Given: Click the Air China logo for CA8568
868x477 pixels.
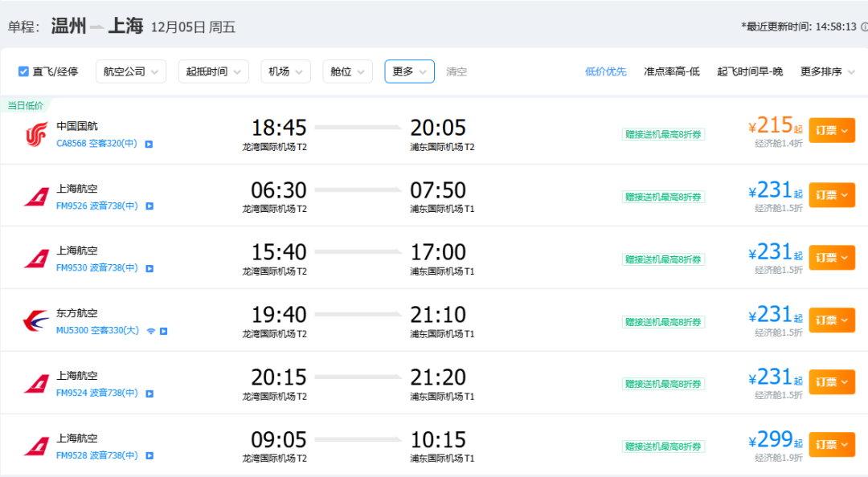Looking at the screenshot, I should (x=36, y=134).
